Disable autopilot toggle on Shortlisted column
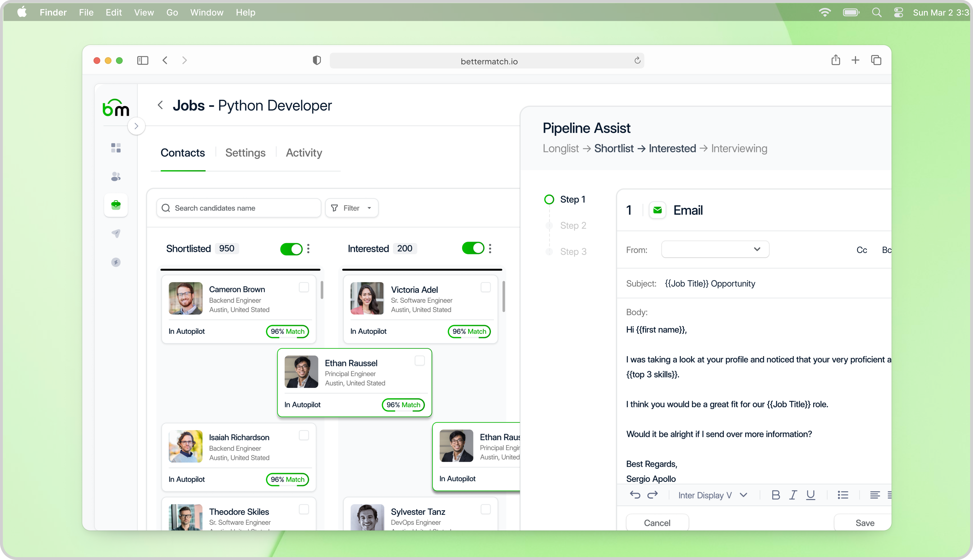 tap(291, 248)
